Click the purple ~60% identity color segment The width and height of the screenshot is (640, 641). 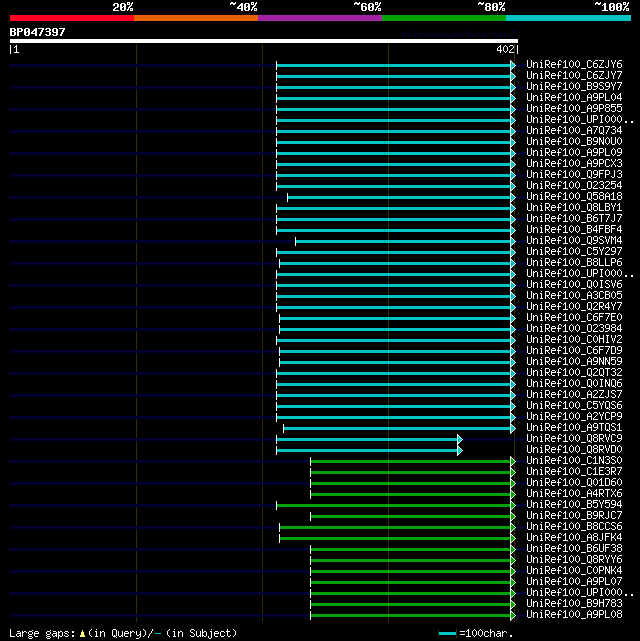pos(320,18)
